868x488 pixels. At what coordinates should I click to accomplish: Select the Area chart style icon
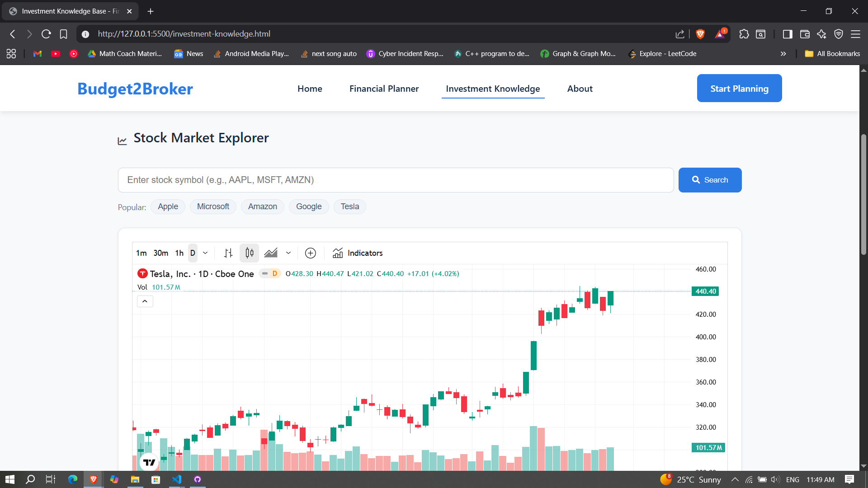[271, 253]
